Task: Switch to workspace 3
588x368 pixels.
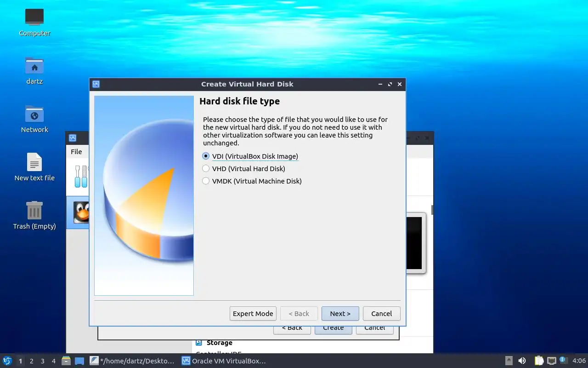Action: (x=42, y=361)
